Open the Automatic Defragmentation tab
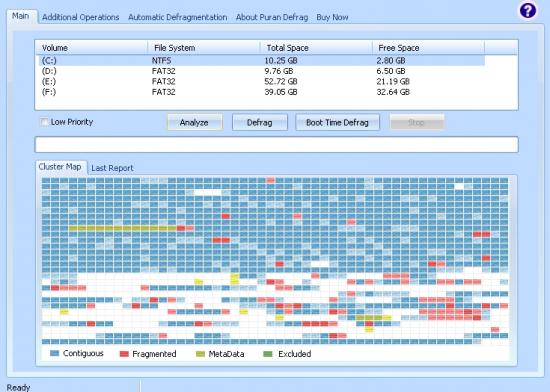Image resolution: width=550 pixels, height=392 pixels. pos(177,17)
